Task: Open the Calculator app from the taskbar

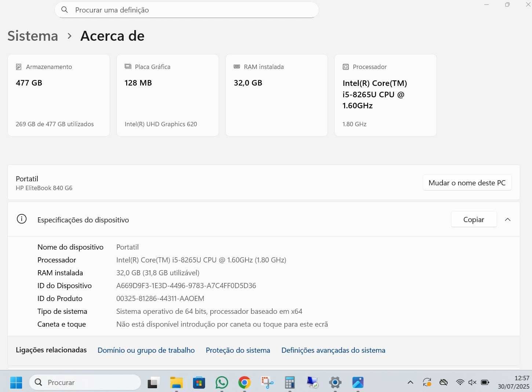Action: 290,382
